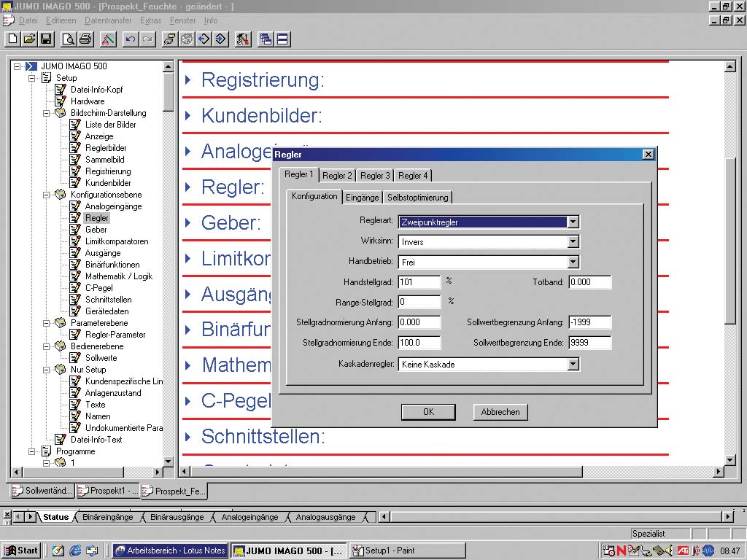Viewport: 747px width, 560px height.
Task: Click the OK button in the Regler dialog
Action: point(428,412)
